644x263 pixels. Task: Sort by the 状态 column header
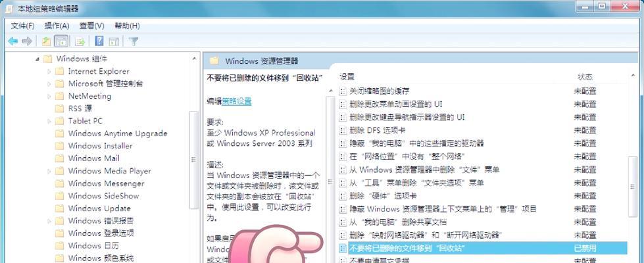585,77
